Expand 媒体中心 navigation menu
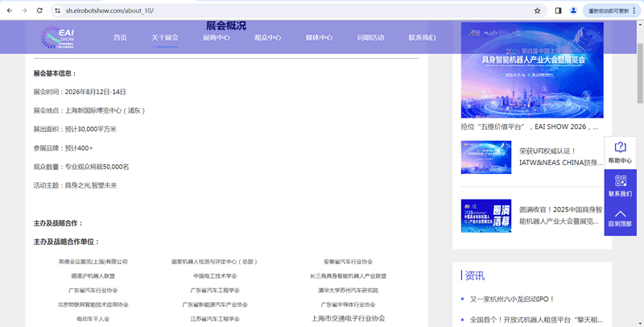This screenshot has width=644, height=327. click(319, 38)
